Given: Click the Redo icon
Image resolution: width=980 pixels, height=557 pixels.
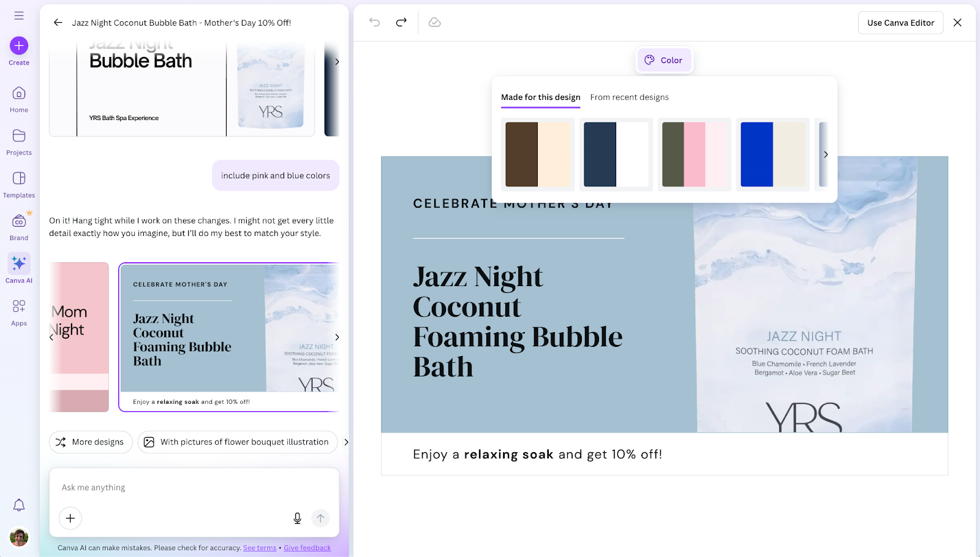Looking at the screenshot, I should click(401, 22).
